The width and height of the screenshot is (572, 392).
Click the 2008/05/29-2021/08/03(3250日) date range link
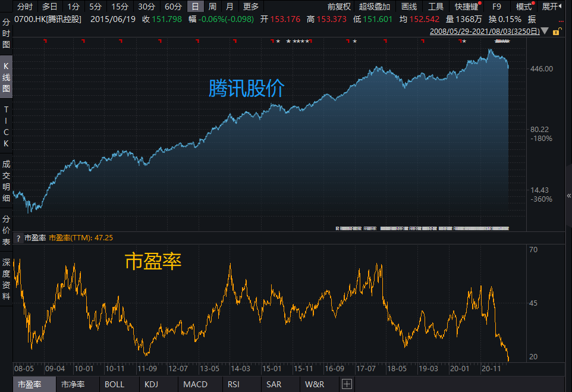pos(485,32)
